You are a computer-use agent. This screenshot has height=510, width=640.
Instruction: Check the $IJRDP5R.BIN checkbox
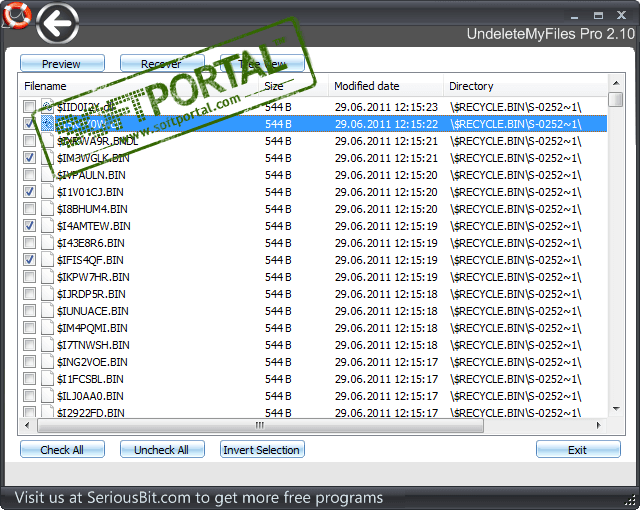point(29,294)
